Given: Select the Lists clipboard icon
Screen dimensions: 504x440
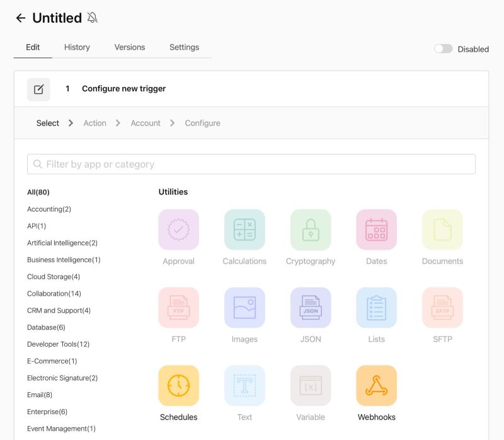Looking at the screenshot, I should click(376, 308).
